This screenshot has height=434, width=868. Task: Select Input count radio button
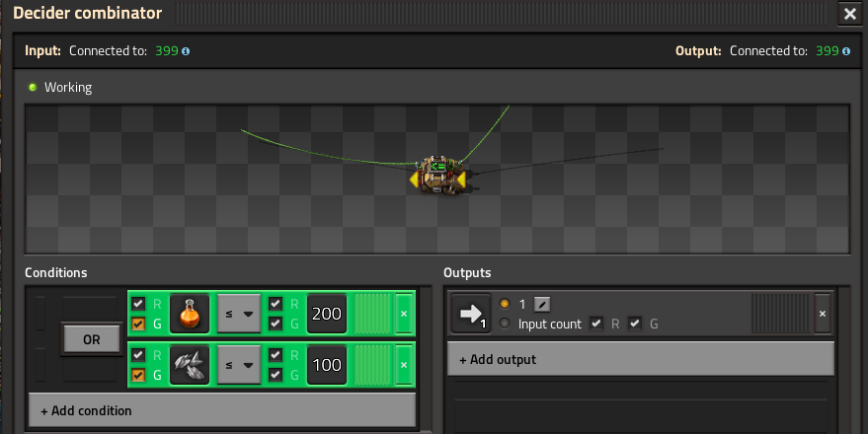505,324
